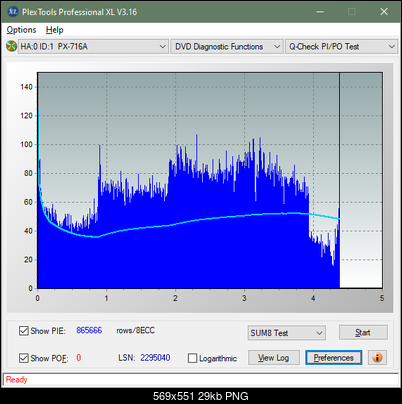Open the Q-Check PI/PO Test dropdown
This screenshot has height=404, width=402.
pos(341,47)
